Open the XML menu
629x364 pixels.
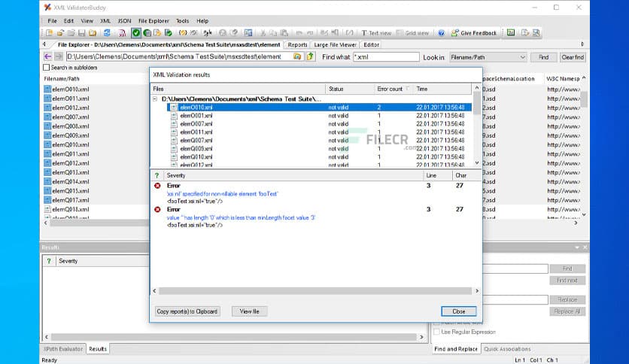pos(105,21)
